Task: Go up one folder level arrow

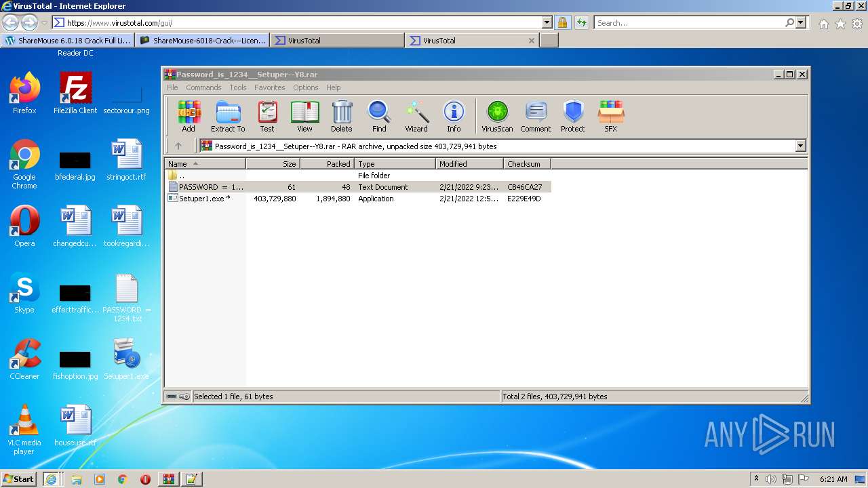Action: tap(178, 146)
